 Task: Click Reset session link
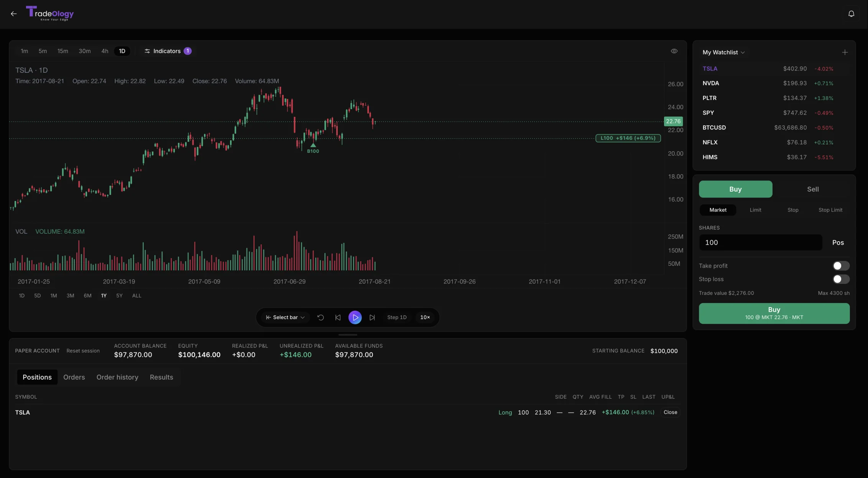click(x=83, y=351)
